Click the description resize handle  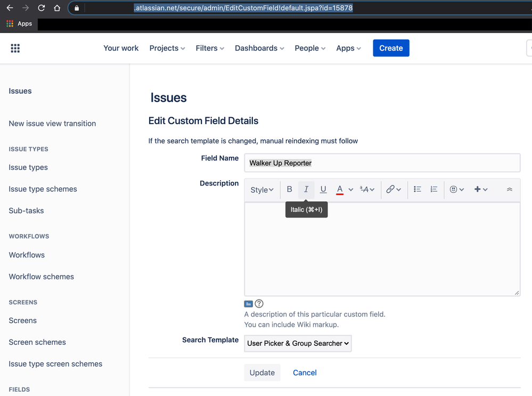pos(517,293)
